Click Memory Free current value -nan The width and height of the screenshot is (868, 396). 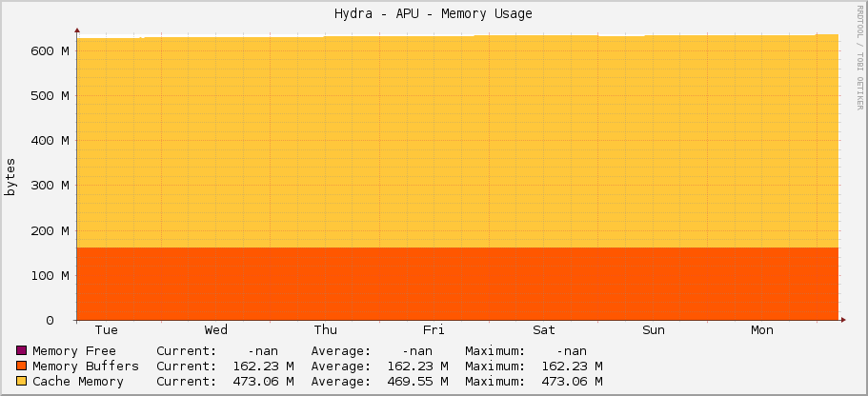click(262, 350)
